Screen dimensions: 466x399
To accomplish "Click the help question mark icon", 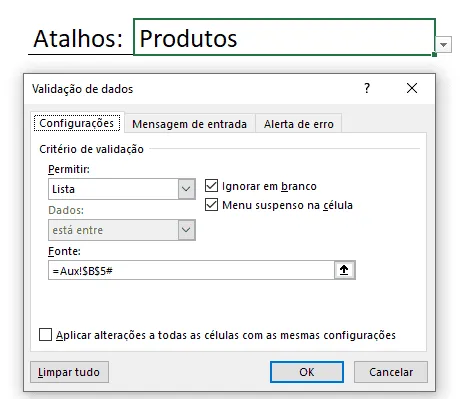I will 367,88.
